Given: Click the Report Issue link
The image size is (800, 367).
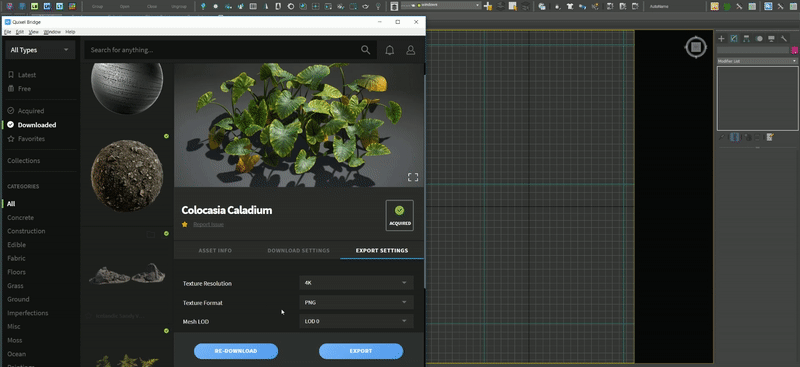Looking at the screenshot, I should (x=208, y=225).
